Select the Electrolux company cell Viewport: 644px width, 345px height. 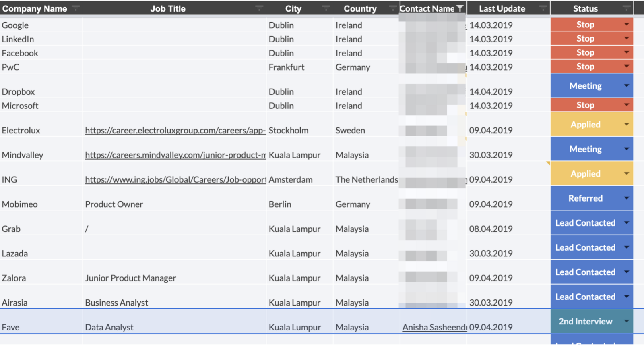[41, 125]
